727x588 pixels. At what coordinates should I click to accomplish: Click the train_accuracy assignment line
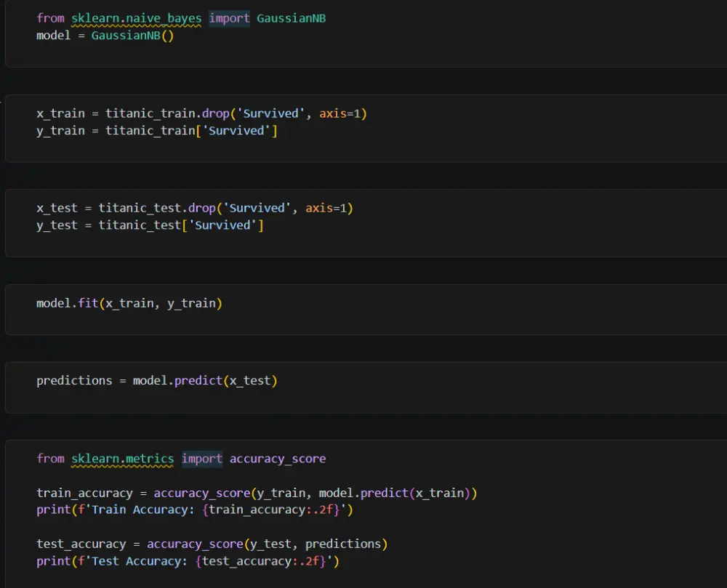pos(254,493)
